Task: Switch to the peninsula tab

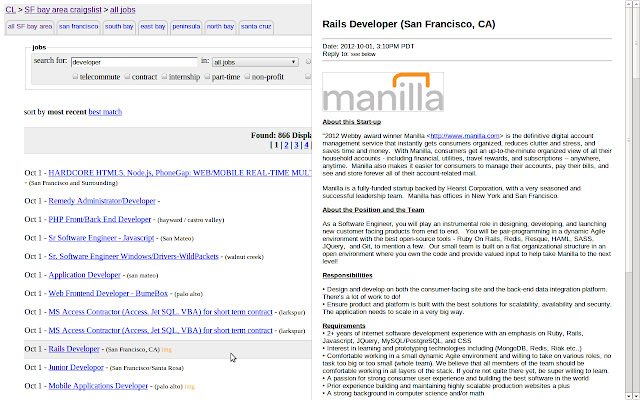Action: point(186,27)
